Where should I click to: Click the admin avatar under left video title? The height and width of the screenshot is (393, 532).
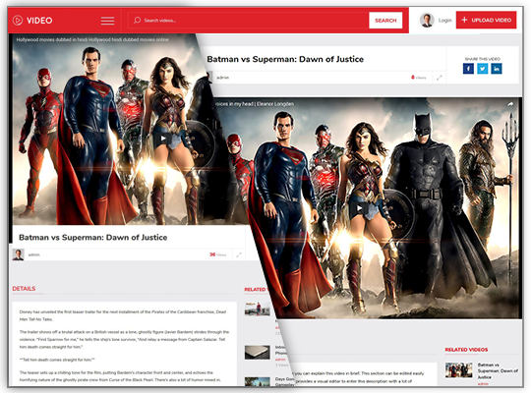18,254
